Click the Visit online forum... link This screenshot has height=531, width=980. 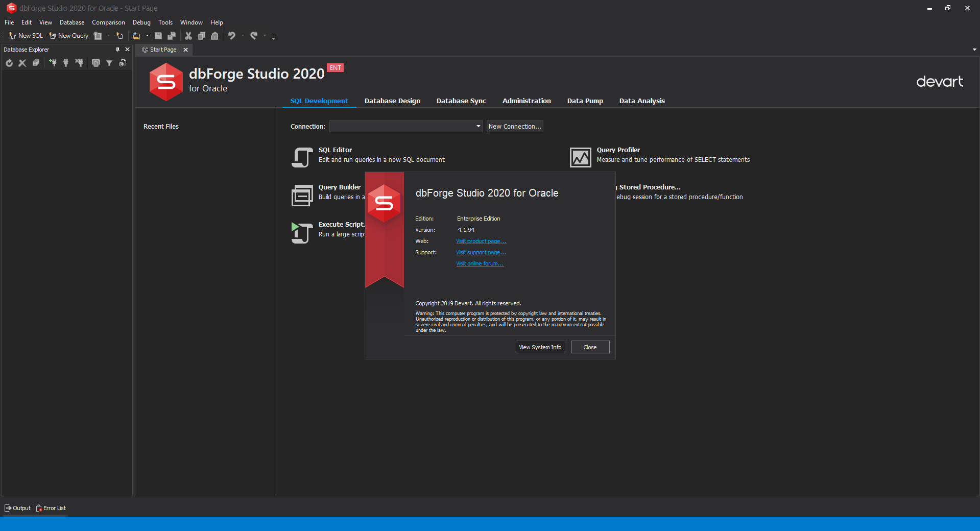pyautogui.click(x=480, y=263)
